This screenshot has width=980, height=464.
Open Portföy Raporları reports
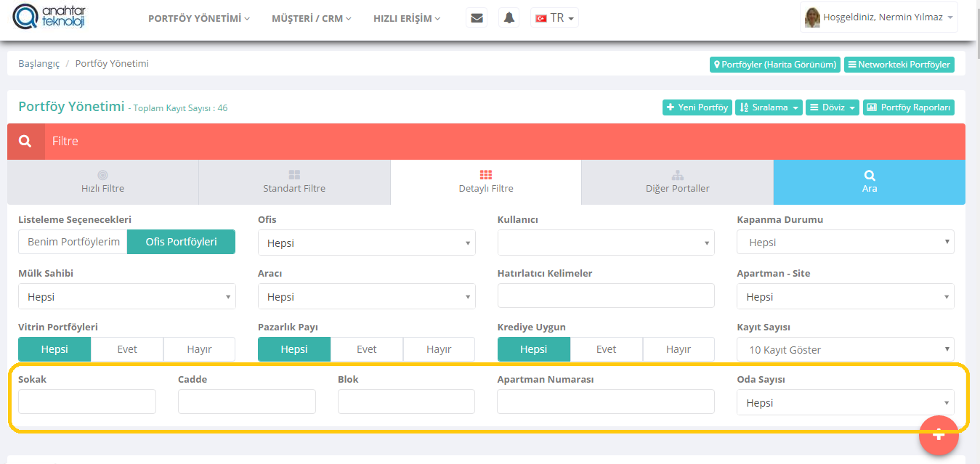pyautogui.click(x=908, y=107)
